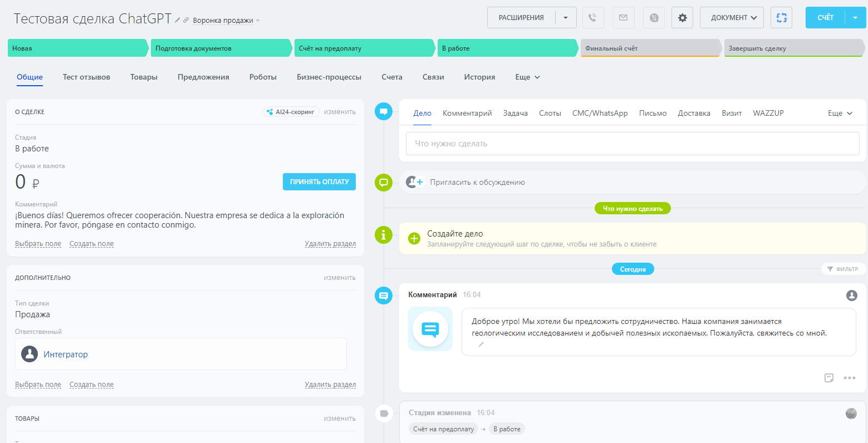
Task: Open settings via the gear icon
Action: pos(682,18)
